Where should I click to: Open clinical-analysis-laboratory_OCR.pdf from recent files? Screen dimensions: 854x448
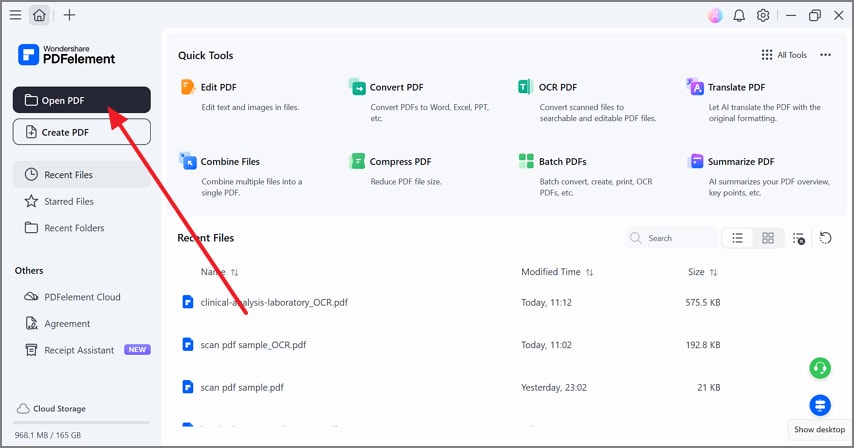pos(274,302)
